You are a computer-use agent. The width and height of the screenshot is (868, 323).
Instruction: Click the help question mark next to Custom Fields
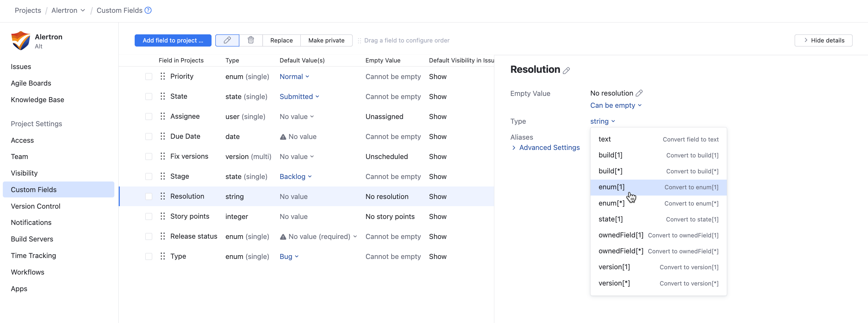(x=148, y=10)
